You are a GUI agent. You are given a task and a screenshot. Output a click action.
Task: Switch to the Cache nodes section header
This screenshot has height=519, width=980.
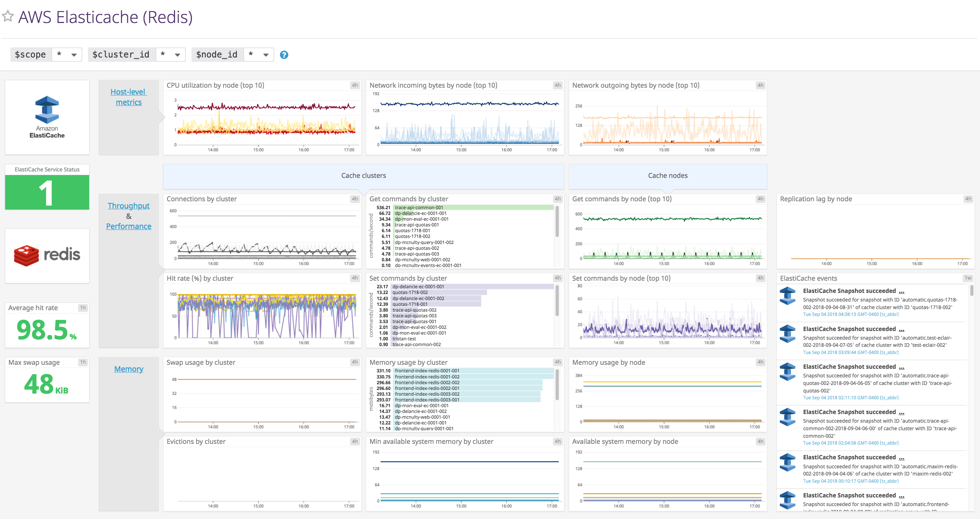coord(667,175)
